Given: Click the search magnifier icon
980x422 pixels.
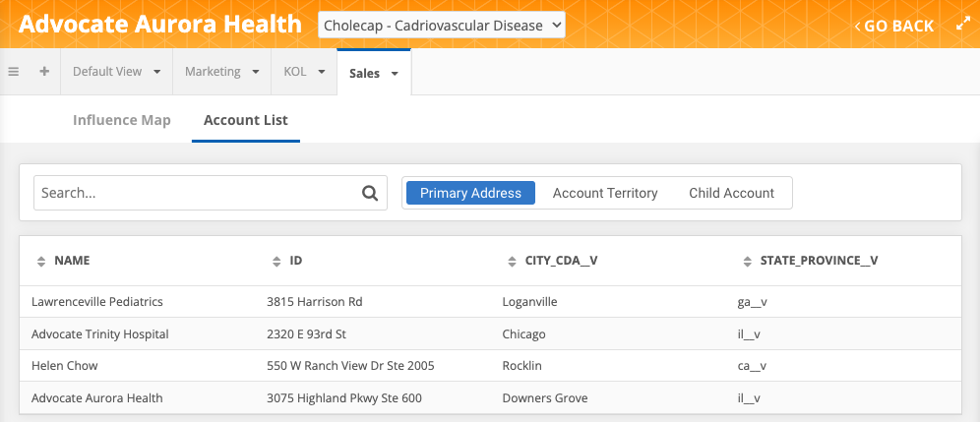Looking at the screenshot, I should coord(370,193).
